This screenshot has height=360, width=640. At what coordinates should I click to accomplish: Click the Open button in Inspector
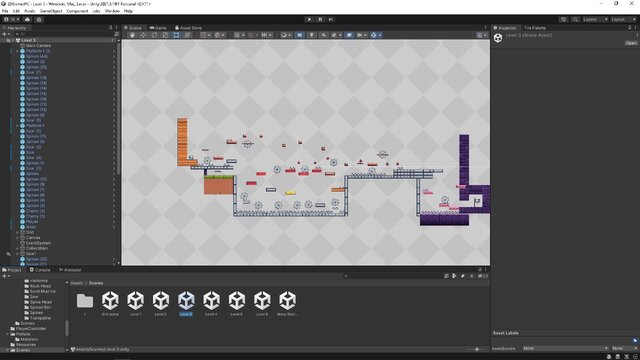(x=631, y=43)
